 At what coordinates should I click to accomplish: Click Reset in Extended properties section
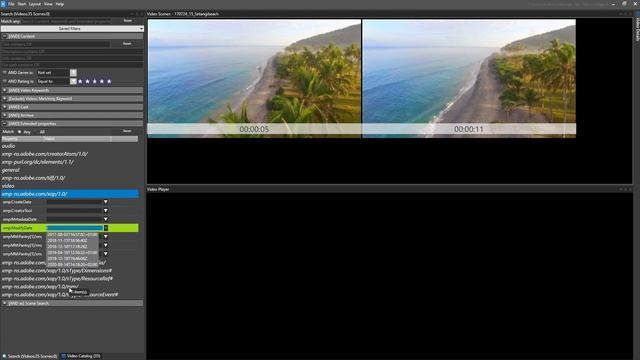coord(127,131)
